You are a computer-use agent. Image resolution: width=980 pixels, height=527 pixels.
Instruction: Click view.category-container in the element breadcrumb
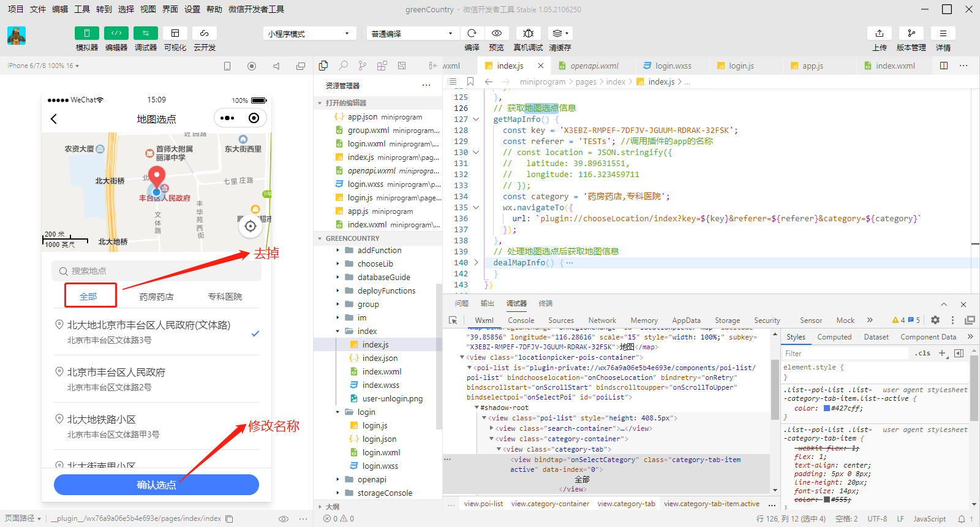(550, 504)
